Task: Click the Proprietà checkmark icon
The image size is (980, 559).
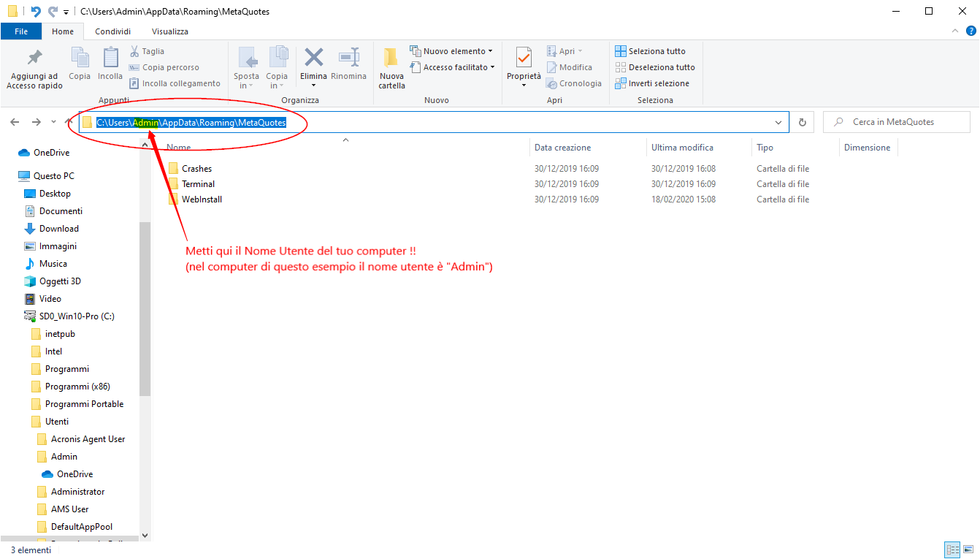Action: 524,57
